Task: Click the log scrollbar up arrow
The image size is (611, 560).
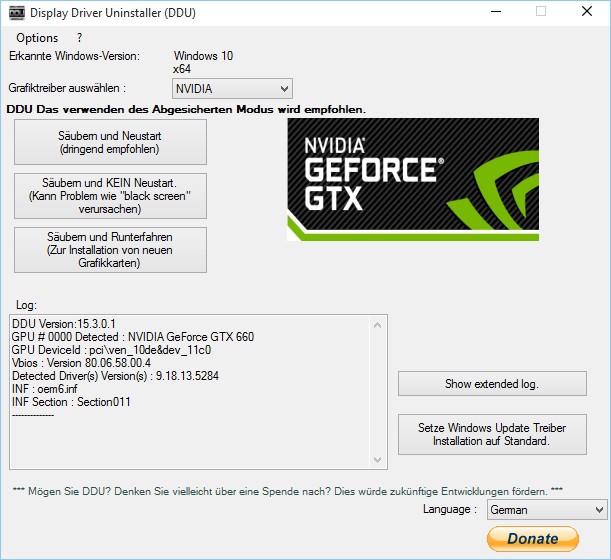Action: pos(378,323)
